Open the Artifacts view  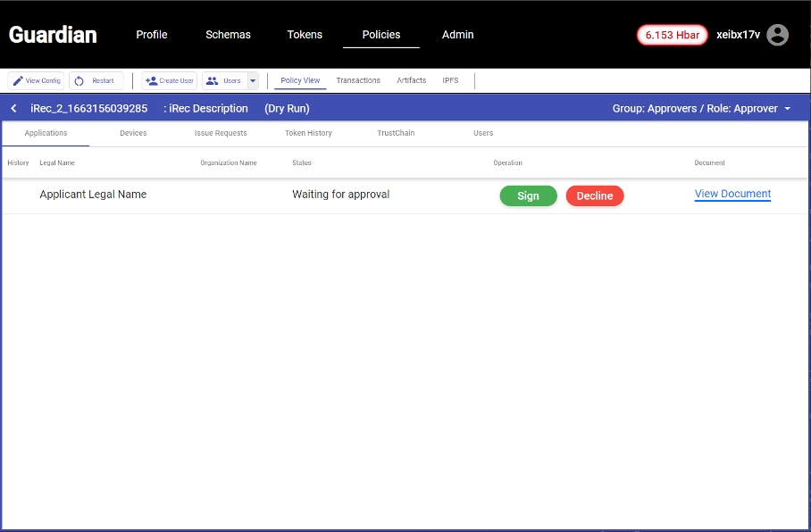[412, 81]
